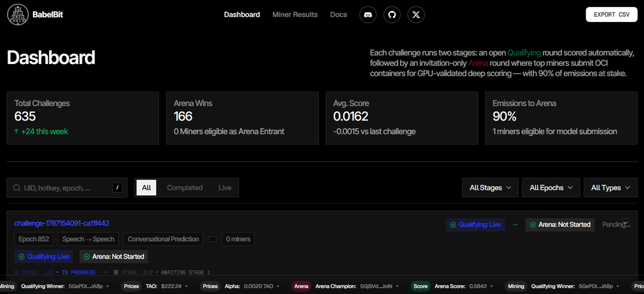Open the GitHub repository icon
This screenshot has width=644, height=294.
392,14
